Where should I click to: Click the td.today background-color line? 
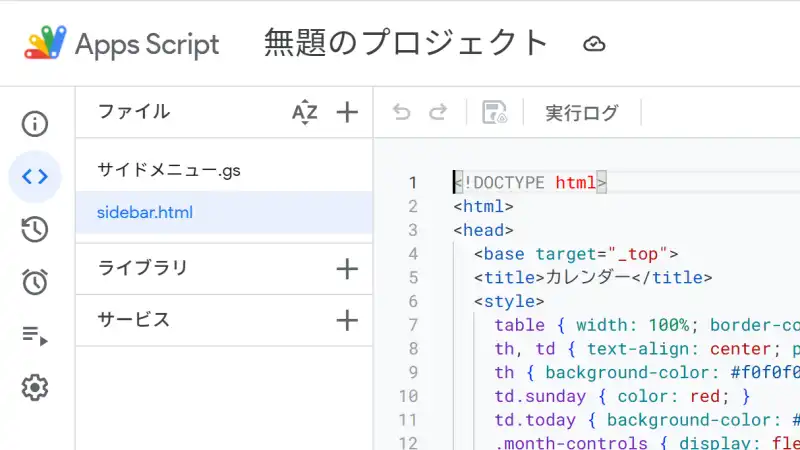click(647, 420)
